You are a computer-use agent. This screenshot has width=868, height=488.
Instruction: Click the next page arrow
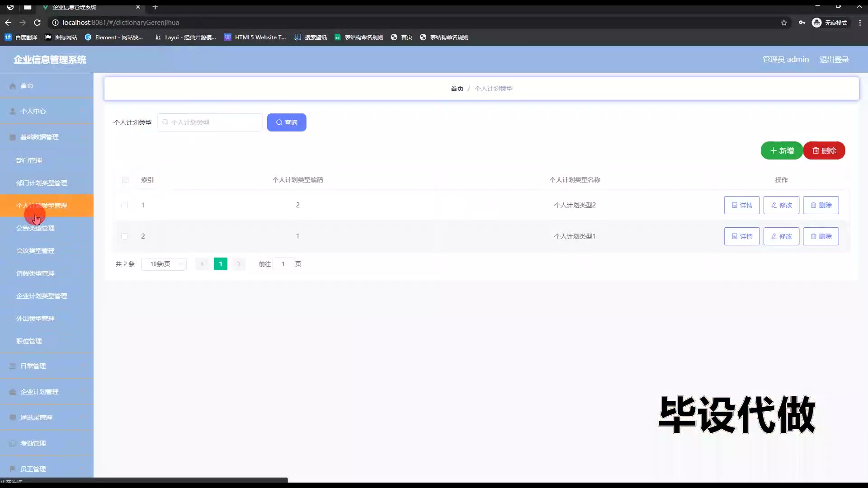[239, 264]
